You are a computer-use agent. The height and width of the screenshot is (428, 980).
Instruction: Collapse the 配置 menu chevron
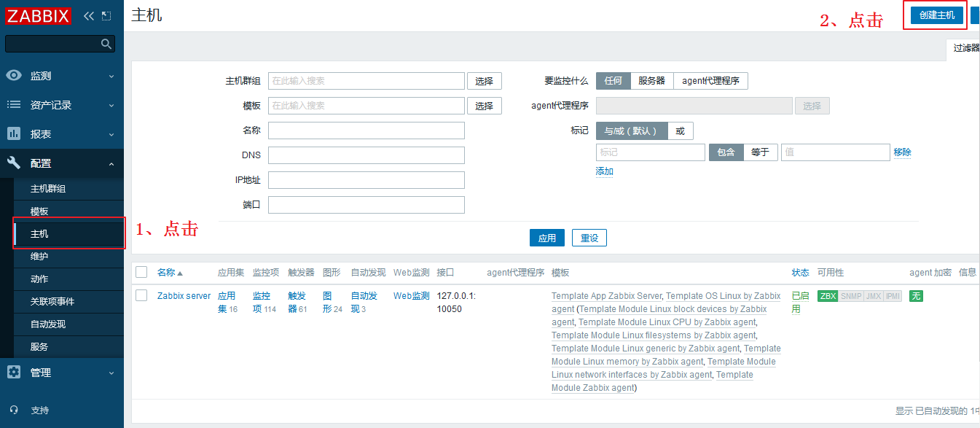[x=111, y=163]
